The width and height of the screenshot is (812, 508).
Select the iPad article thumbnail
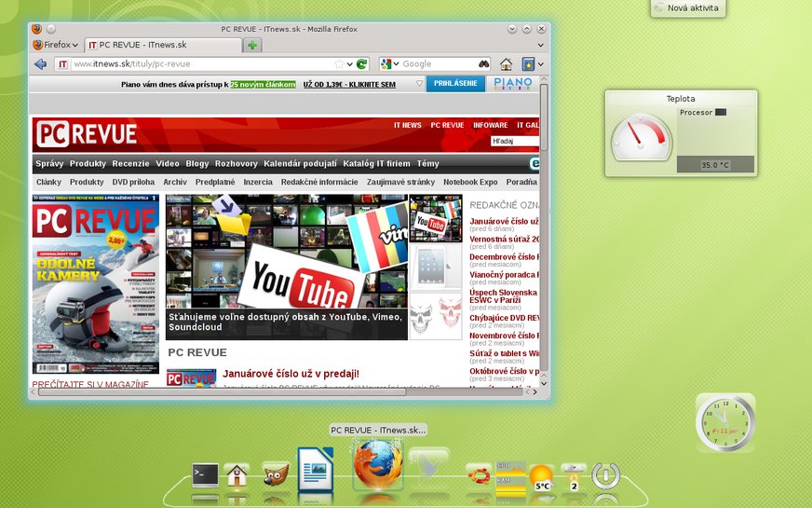click(x=436, y=267)
